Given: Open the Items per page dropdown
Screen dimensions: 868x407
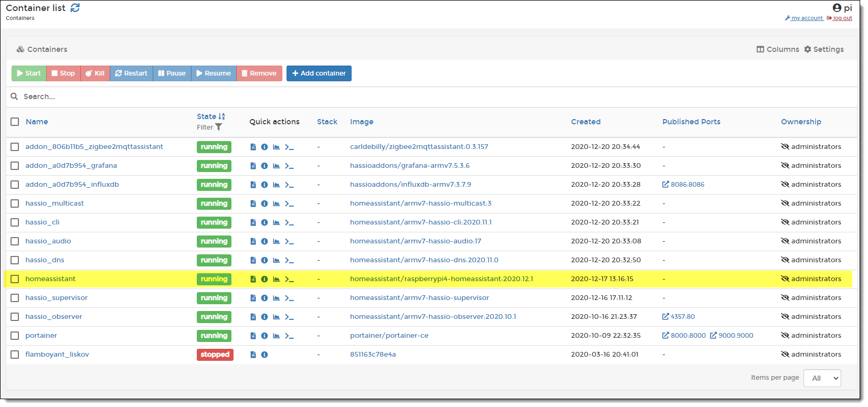Looking at the screenshot, I should click(822, 378).
